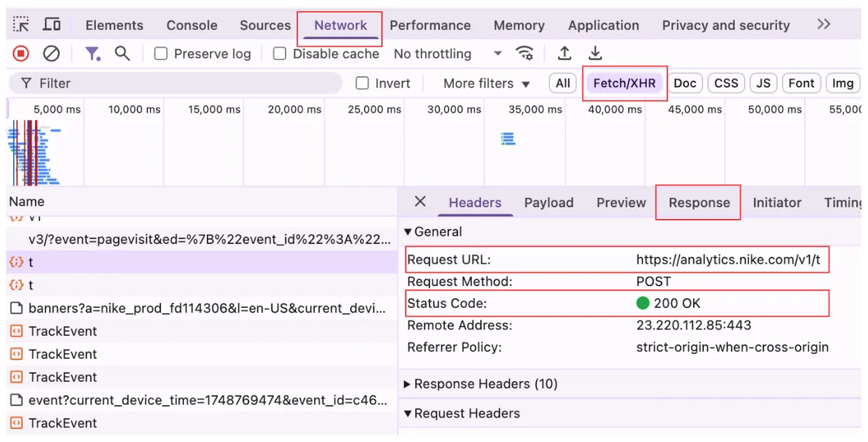
Task: Open the Preview tab
Action: point(621,203)
